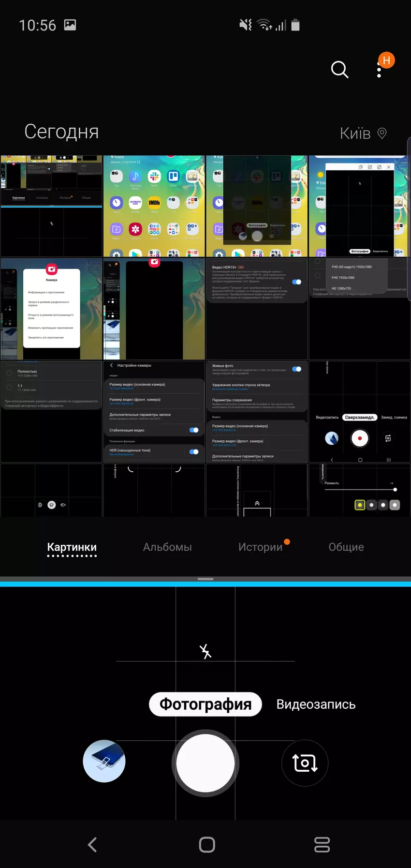The image size is (411, 868).
Task: Tap the search icon in Gallery
Action: point(339,70)
